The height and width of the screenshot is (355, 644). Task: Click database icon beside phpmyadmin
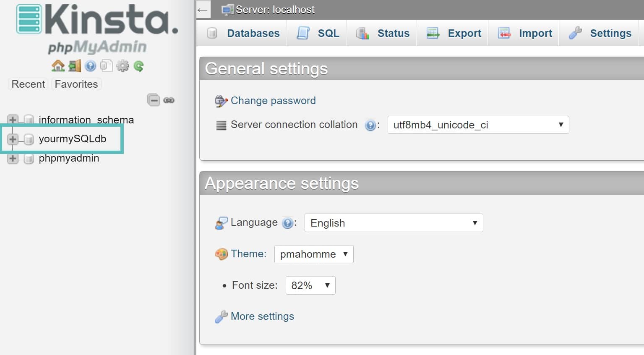click(29, 159)
